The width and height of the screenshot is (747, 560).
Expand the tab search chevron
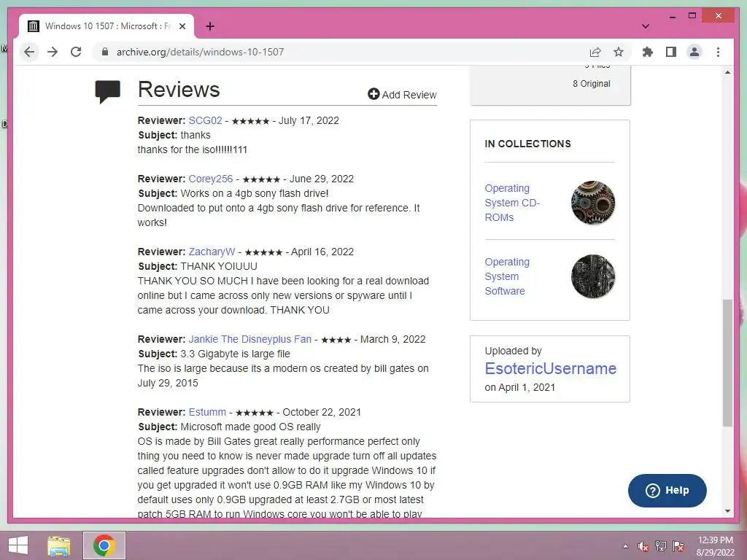(x=645, y=26)
